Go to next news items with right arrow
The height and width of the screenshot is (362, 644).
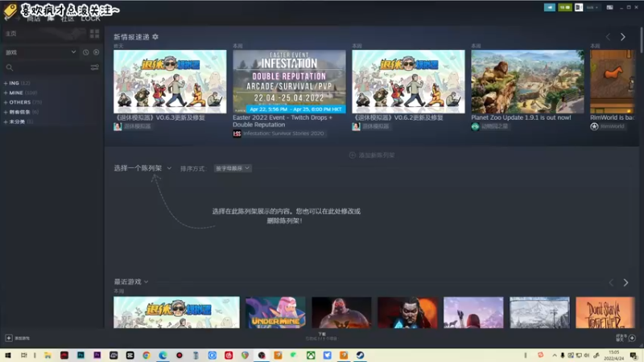622,37
